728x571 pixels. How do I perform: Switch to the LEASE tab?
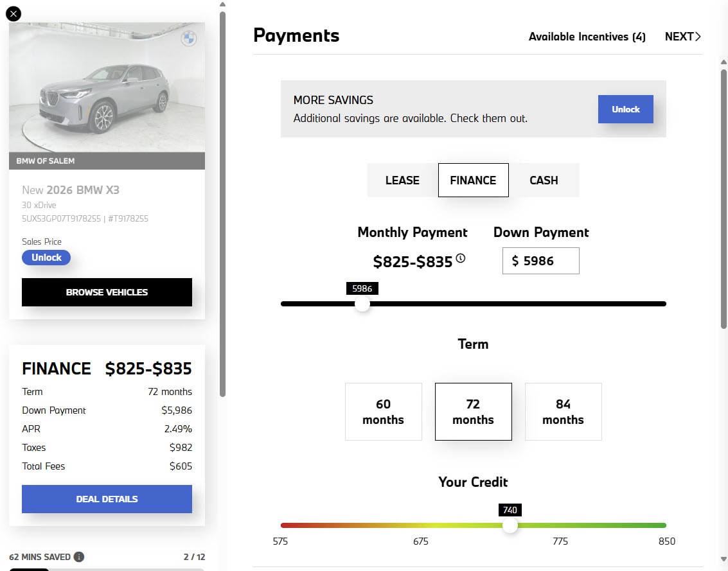tap(402, 180)
